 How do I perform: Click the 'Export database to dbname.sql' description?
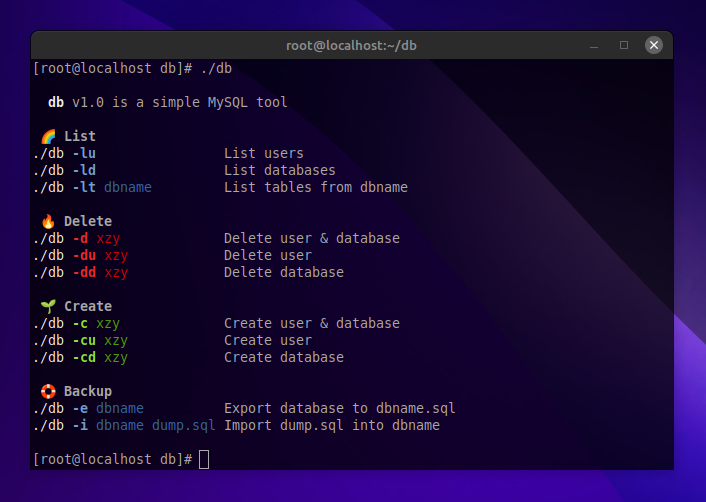pos(340,408)
